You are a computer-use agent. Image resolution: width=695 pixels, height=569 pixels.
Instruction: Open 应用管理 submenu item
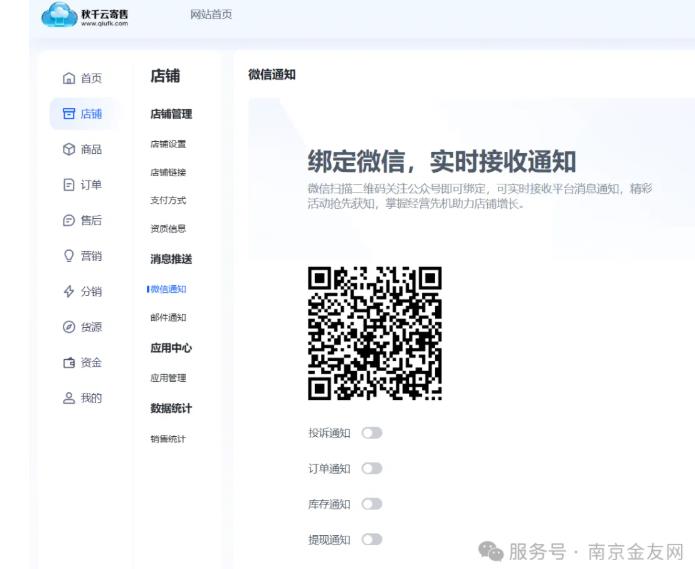coord(168,378)
